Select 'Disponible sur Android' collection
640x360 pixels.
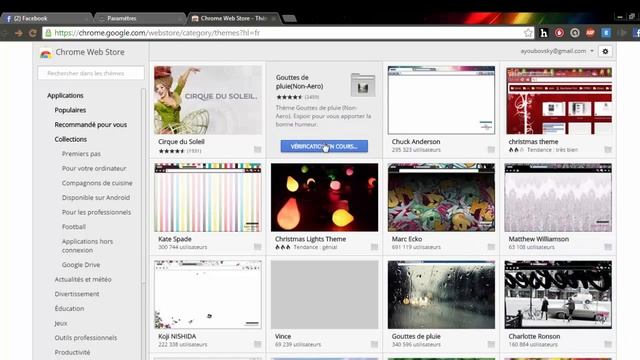point(96,198)
